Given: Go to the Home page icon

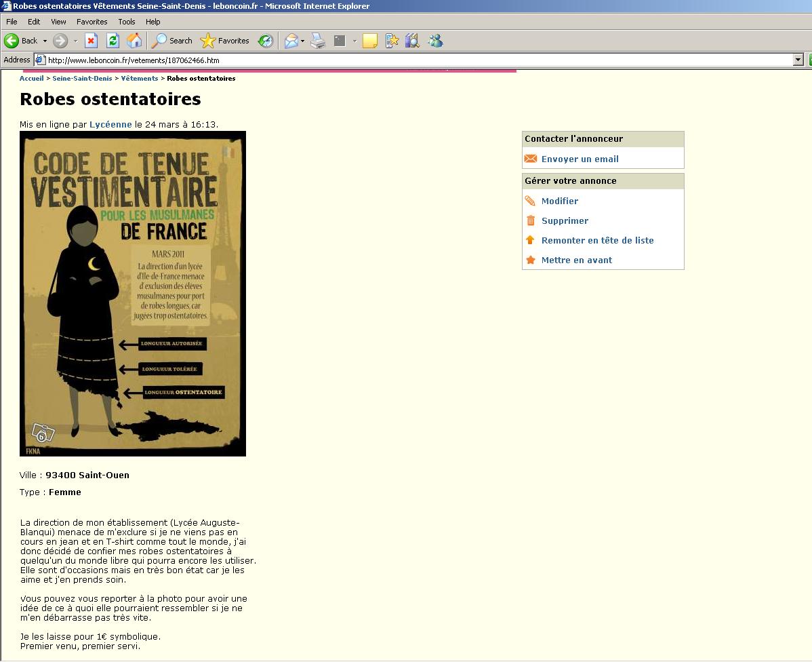Looking at the screenshot, I should click(x=134, y=41).
